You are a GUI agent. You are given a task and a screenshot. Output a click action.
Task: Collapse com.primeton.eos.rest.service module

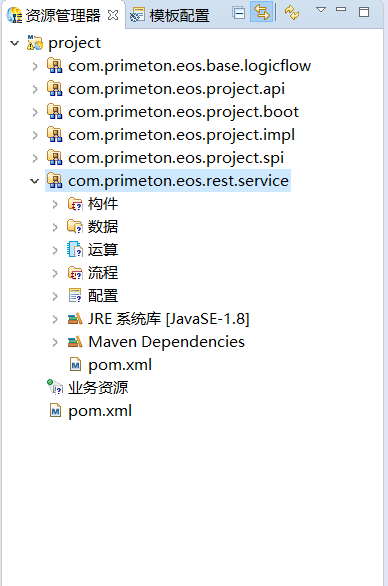coord(34,181)
